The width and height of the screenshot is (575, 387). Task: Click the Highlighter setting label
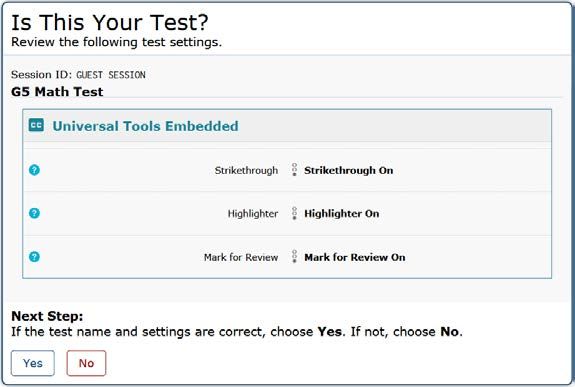click(253, 214)
